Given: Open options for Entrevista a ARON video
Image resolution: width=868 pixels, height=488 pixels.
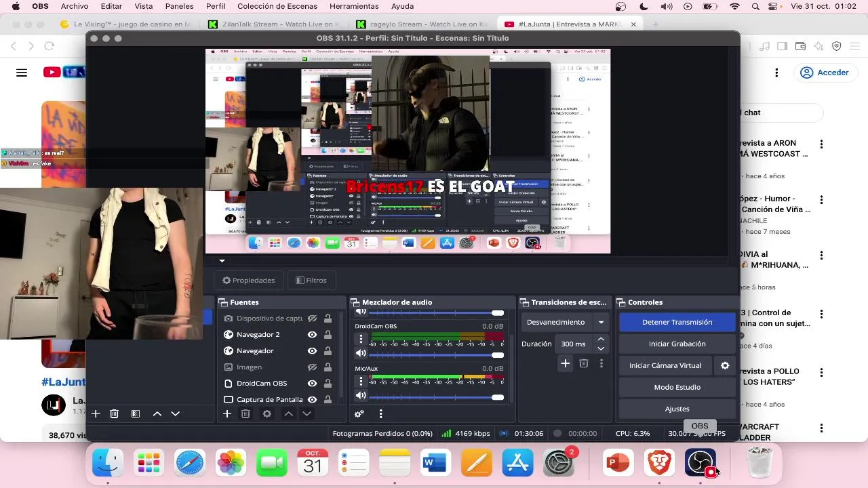Looking at the screenshot, I should click(821, 144).
